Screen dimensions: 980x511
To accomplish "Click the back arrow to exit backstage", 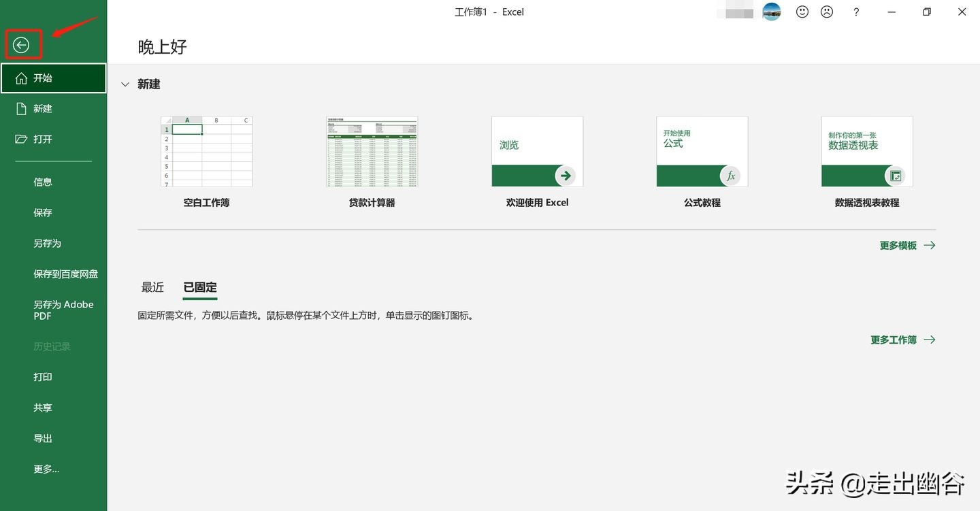I will tap(22, 45).
